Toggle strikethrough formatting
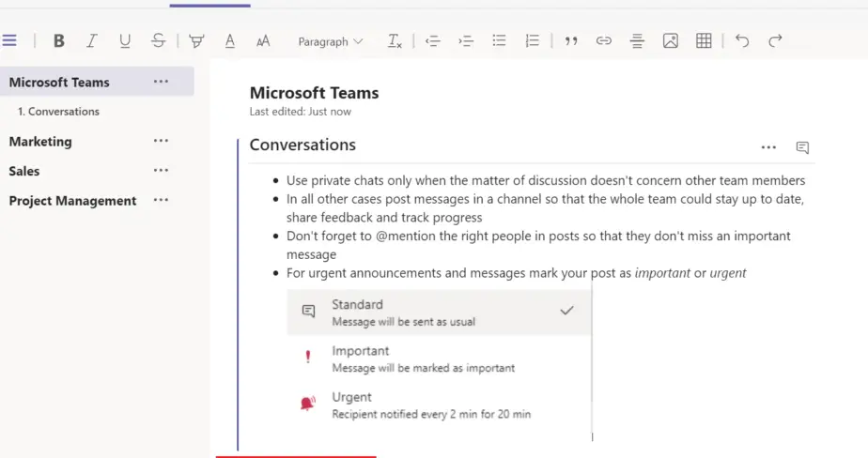 pos(158,40)
